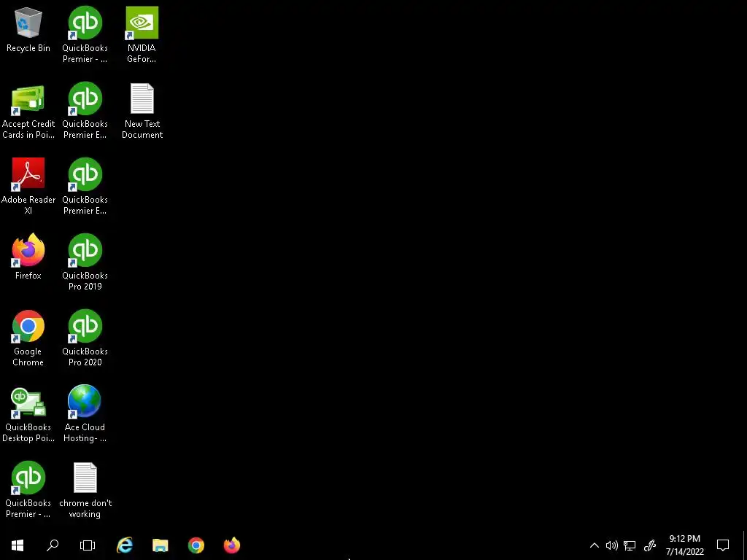Launch Firefox from the taskbar
The image size is (747, 560).
point(232,545)
